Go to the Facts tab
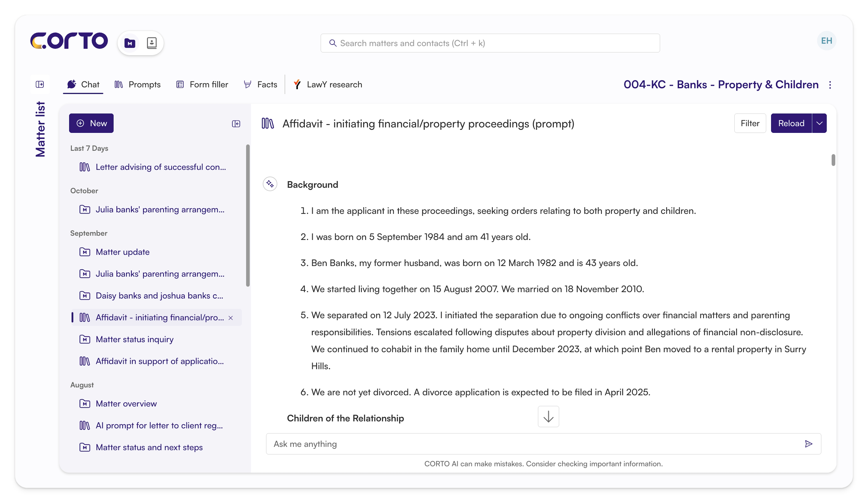 [260, 84]
